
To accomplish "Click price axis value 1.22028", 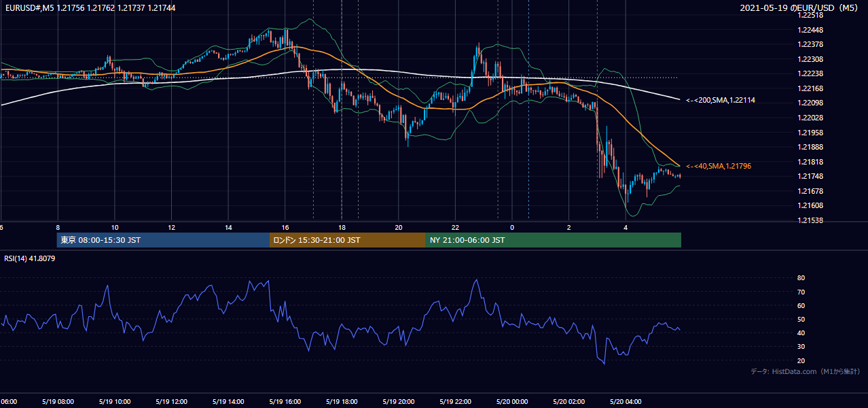I will click(811, 118).
